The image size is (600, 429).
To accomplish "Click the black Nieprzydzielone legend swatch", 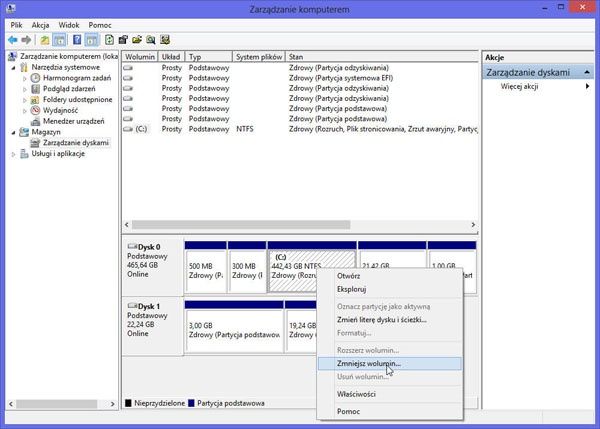I will pyautogui.click(x=128, y=403).
